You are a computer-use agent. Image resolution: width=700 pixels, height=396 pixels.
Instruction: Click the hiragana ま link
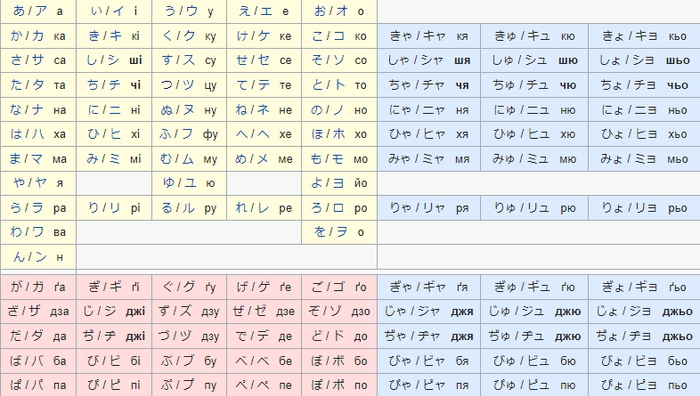[15, 158]
